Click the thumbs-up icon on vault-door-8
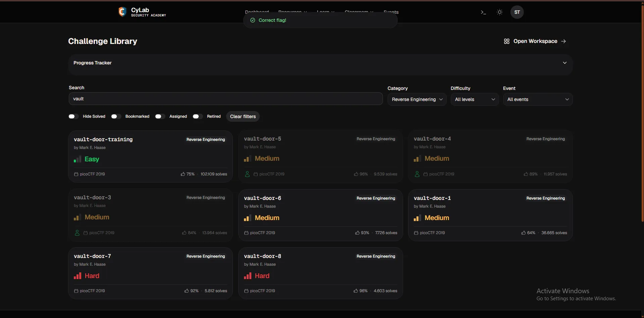The height and width of the screenshot is (318, 644). click(356, 291)
